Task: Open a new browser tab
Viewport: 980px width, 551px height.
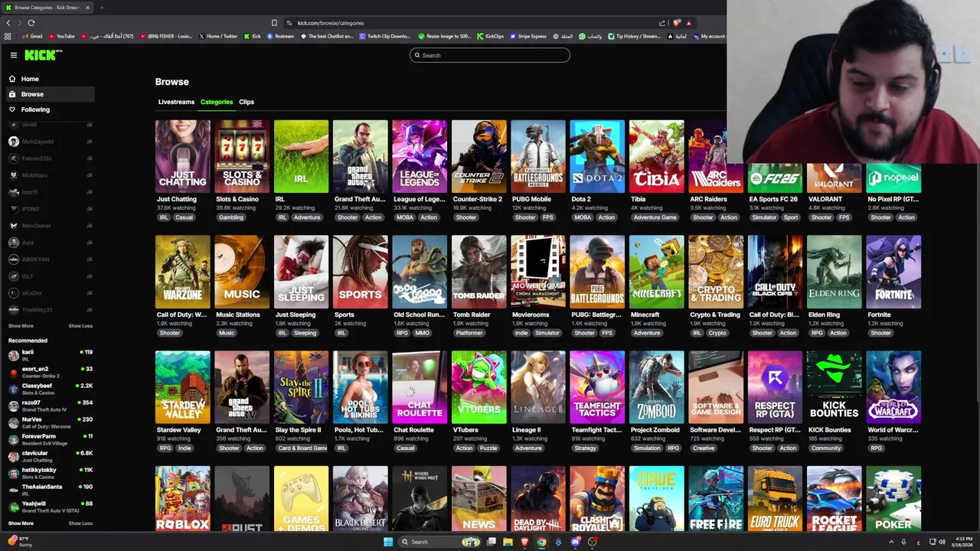Action: (101, 8)
